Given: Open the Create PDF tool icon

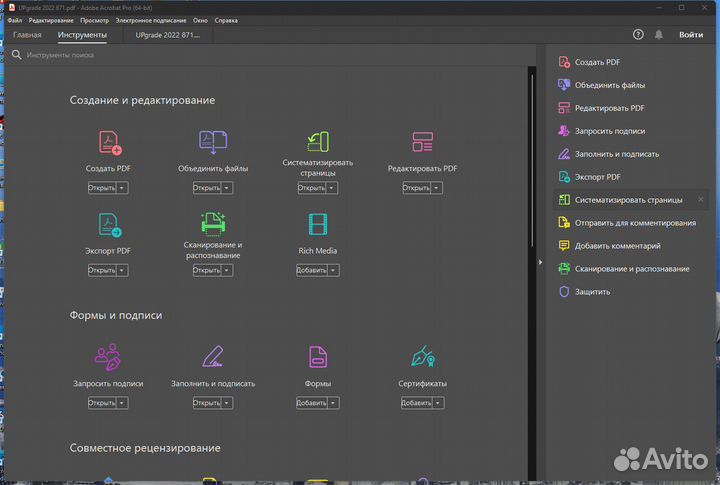Looking at the screenshot, I should (110, 142).
